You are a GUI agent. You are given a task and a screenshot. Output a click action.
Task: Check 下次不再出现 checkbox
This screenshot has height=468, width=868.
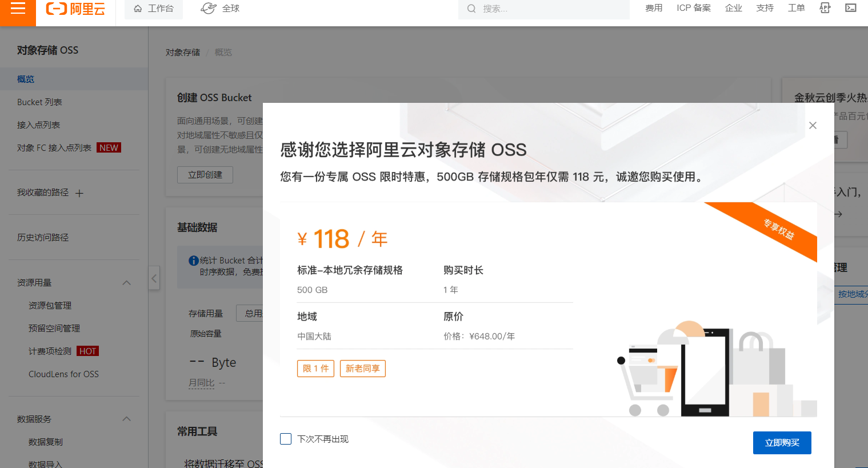pos(286,439)
